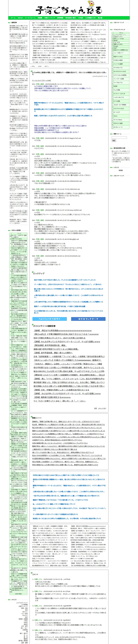This screenshot has width=138, height=644.
Task: Open the 用語集 nav item
Action: 40,18
